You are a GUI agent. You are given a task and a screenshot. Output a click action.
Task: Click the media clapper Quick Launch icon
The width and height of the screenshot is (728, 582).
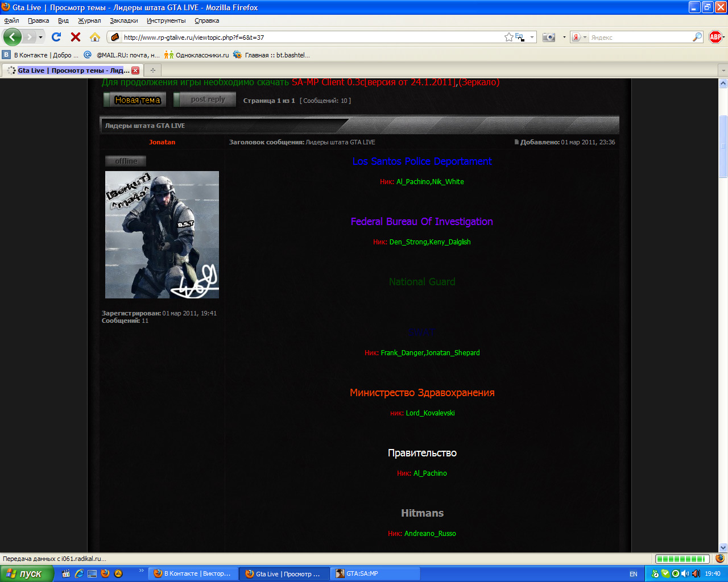pyautogui.click(x=66, y=573)
